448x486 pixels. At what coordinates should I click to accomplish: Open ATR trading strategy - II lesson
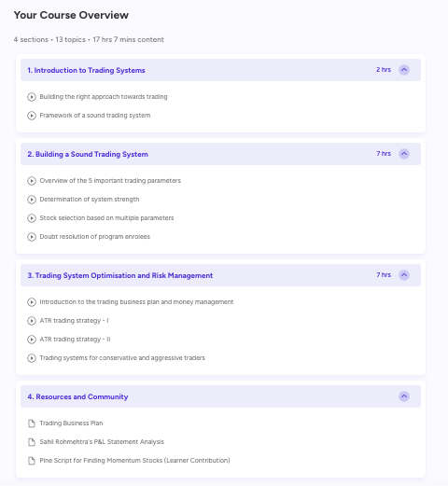pyautogui.click(x=75, y=340)
